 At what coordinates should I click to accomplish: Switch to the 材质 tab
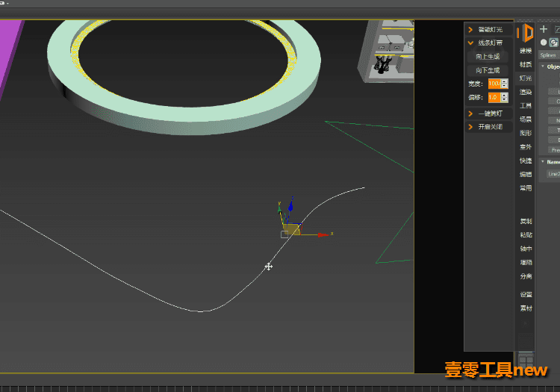click(x=526, y=64)
